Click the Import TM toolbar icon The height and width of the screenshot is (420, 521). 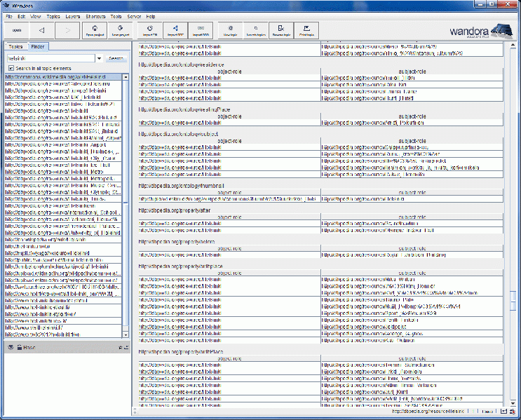point(150,29)
